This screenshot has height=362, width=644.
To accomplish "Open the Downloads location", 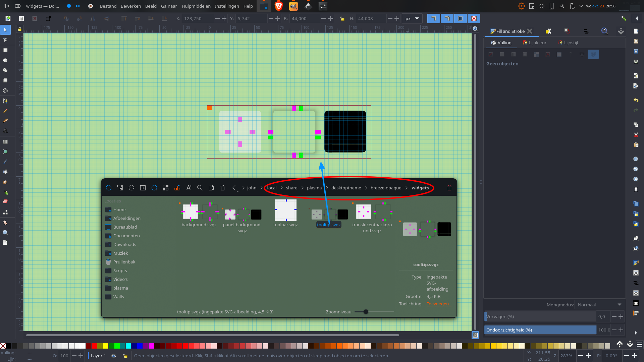I will (124, 244).
